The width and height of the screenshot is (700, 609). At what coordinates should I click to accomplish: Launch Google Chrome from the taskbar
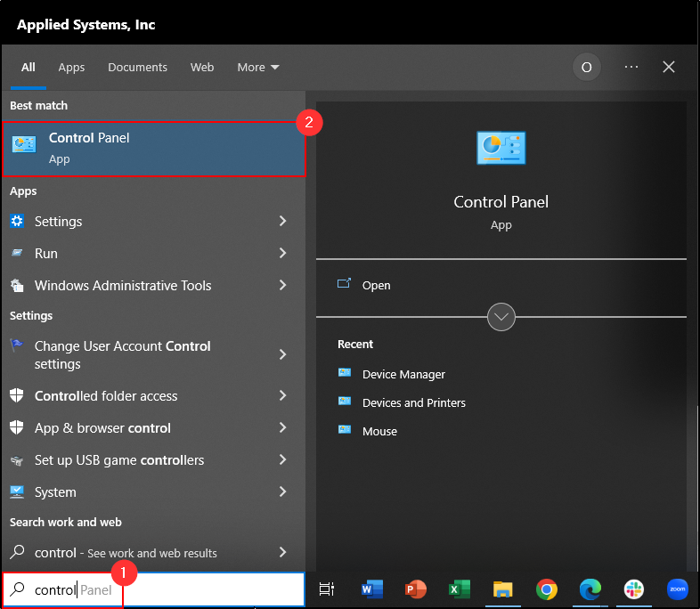(x=547, y=589)
